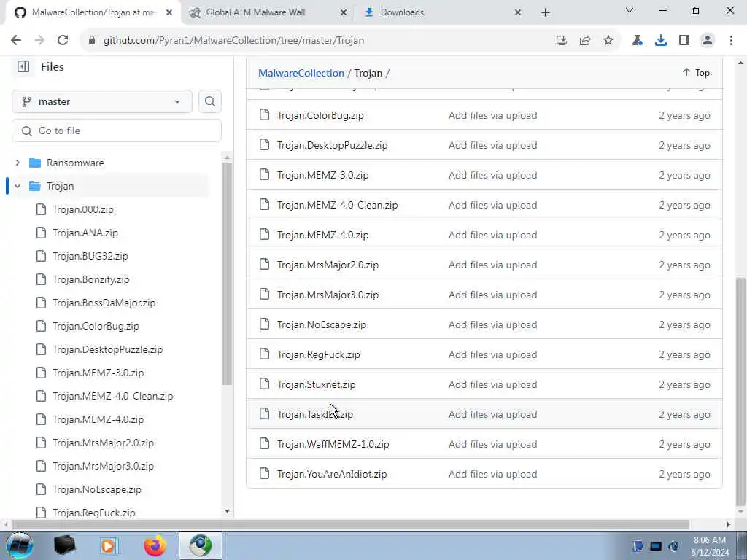This screenshot has height=560, width=747.
Task: Close the Global ATM Malware Wall tab
Action: tap(344, 13)
